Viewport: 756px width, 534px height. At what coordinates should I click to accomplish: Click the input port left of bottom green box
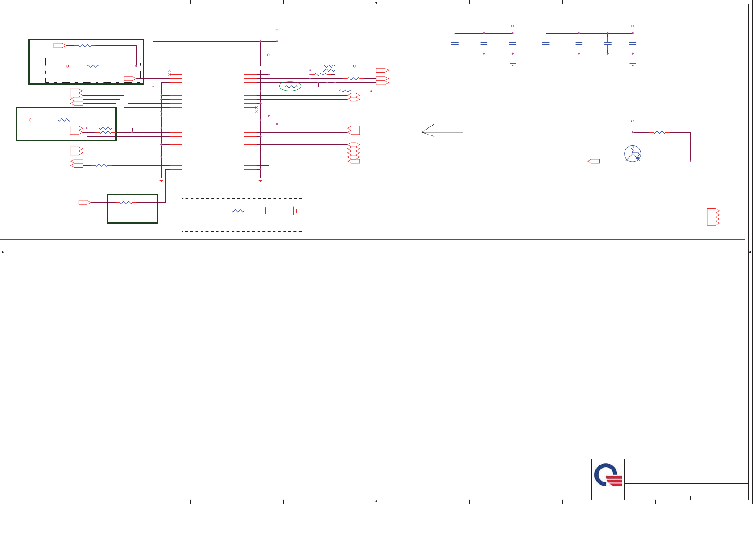pos(84,203)
